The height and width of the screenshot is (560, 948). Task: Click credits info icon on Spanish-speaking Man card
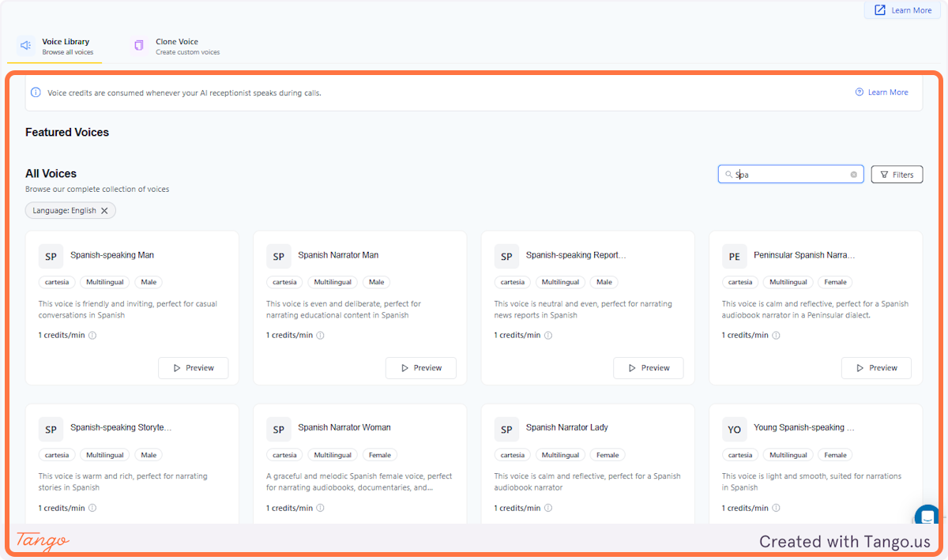[x=92, y=336]
